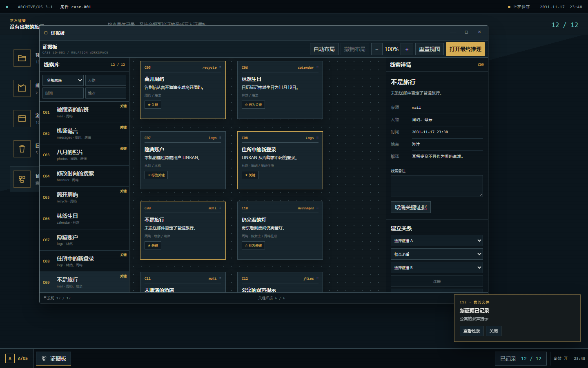Viewport: 588px width, 368px height.
Task: Expand the 全部来源 source filter dropdown
Action: point(63,81)
